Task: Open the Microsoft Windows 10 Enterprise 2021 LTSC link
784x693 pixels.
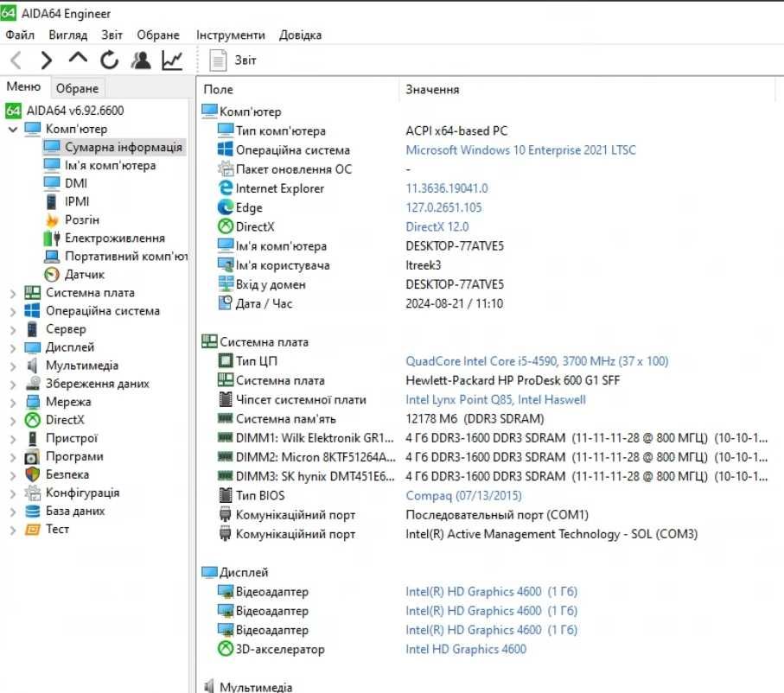Action: (520, 150)
